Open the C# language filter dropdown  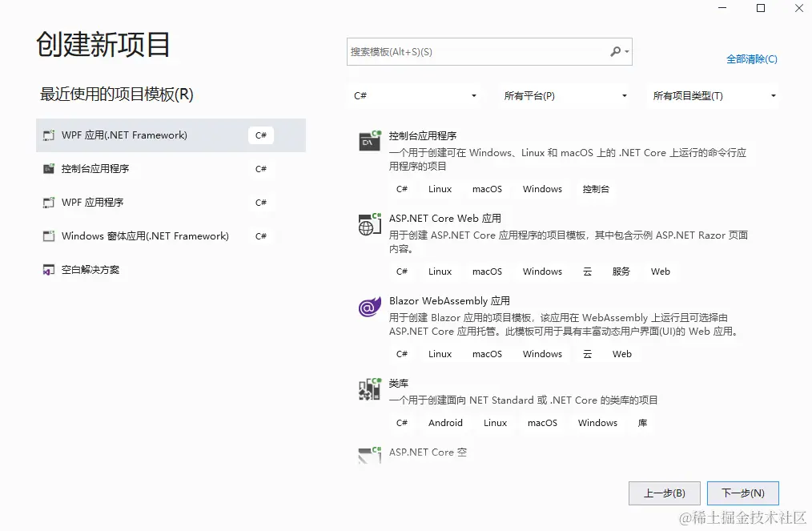click(414, 96)
